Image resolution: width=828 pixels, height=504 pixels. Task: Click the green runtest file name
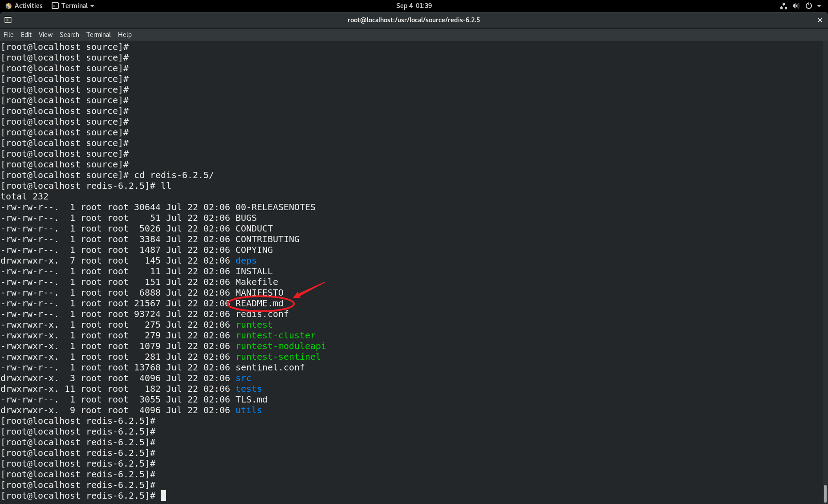click(254, 325)
